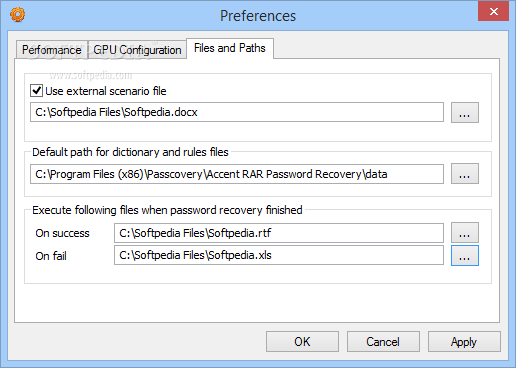Close the Preferences dialog with the X
The image size is (516, 368).
(493, 12)
